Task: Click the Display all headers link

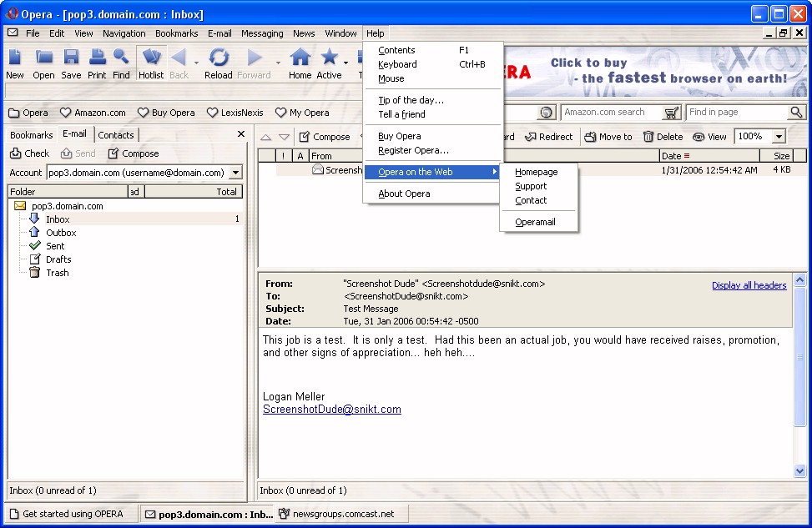Action: (749, 285)
